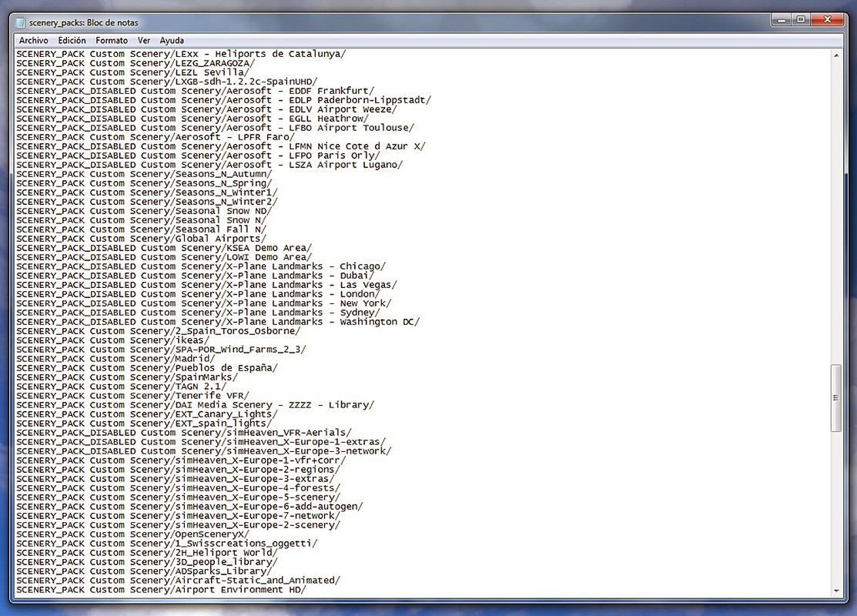Click the scrollbar up arrow

coord(836,55)
